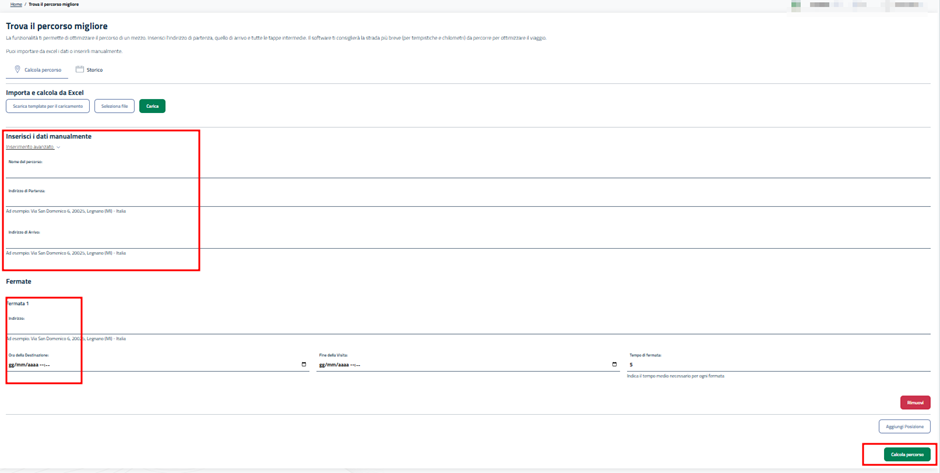Viewport: 940px width, 473px height.
Task: Expand the Inserimento avanzato section
Action: (33, 147)
